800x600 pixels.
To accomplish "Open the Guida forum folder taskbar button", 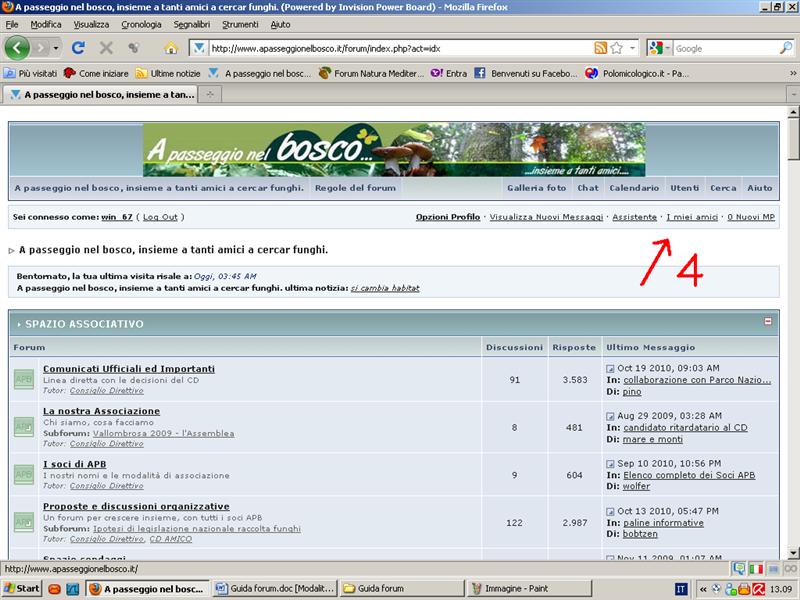I will click(x=402, y=589).
